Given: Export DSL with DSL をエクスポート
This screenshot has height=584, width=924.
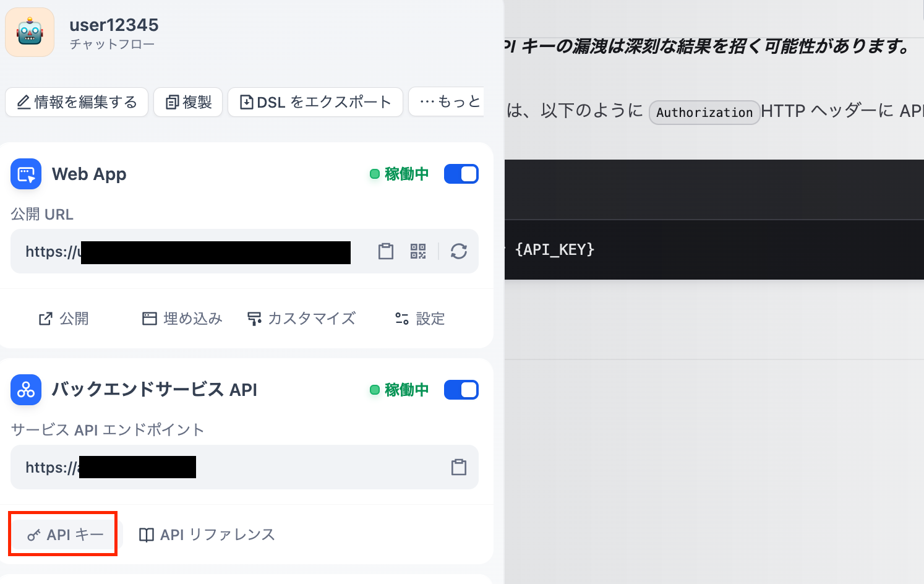Looking at the screenshot, I should [315, 102].
